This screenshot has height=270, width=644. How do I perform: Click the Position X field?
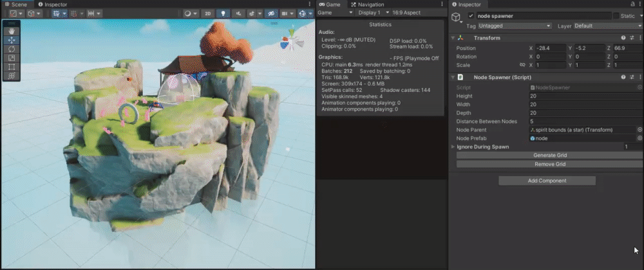click(x=551, y=48)
